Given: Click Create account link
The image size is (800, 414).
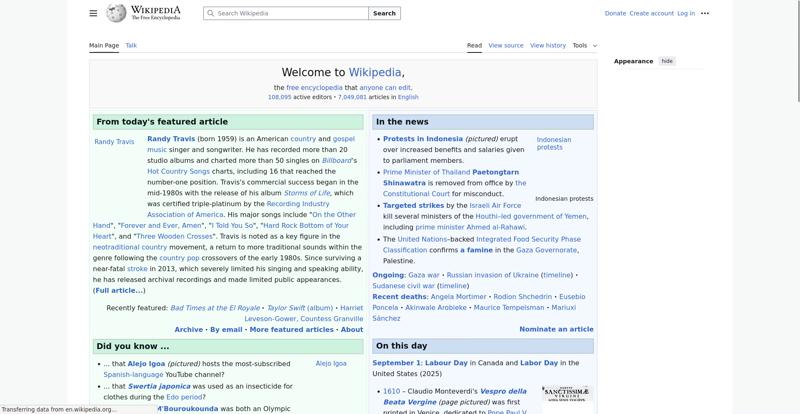Looking at the screenshot, I should point(652,13).
